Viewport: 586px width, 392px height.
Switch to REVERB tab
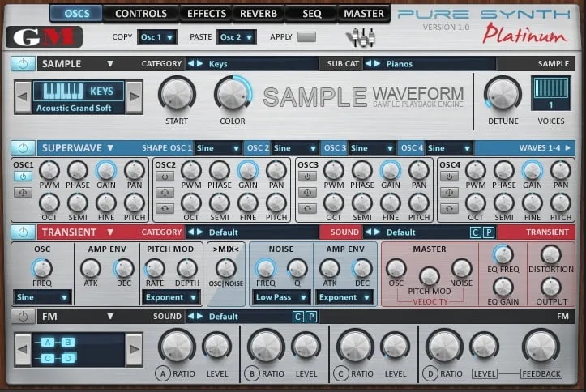(259, 14)
